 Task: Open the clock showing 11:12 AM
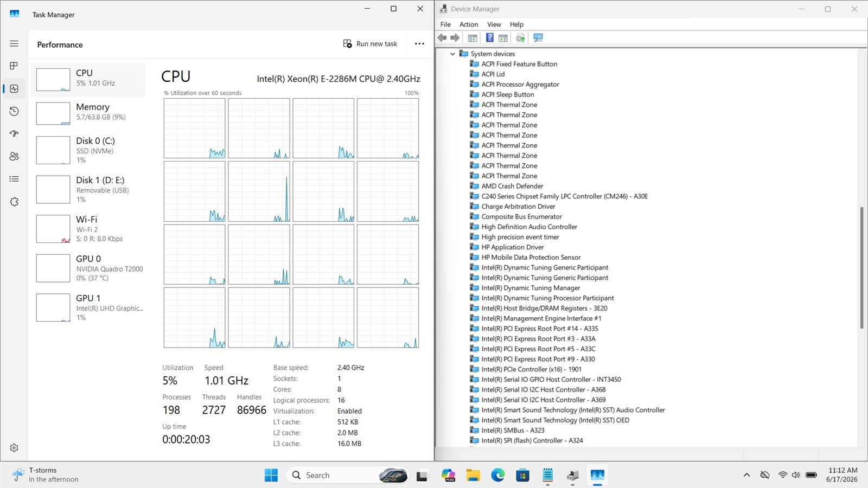pos(843,475)
